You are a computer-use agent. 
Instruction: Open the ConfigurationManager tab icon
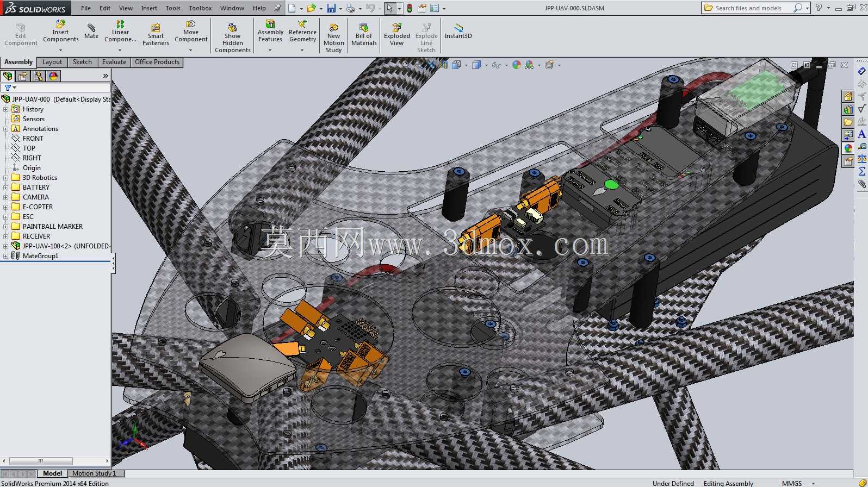click(x=38, y=76)
